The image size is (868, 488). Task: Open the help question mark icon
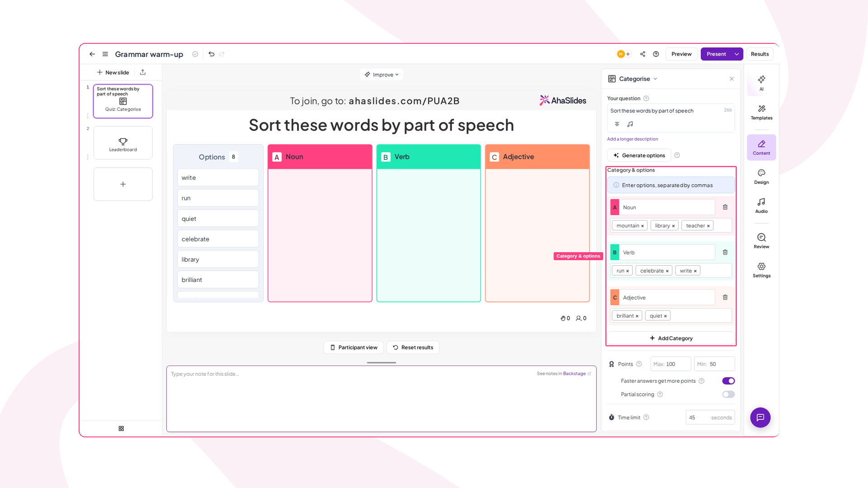point(656,54)
